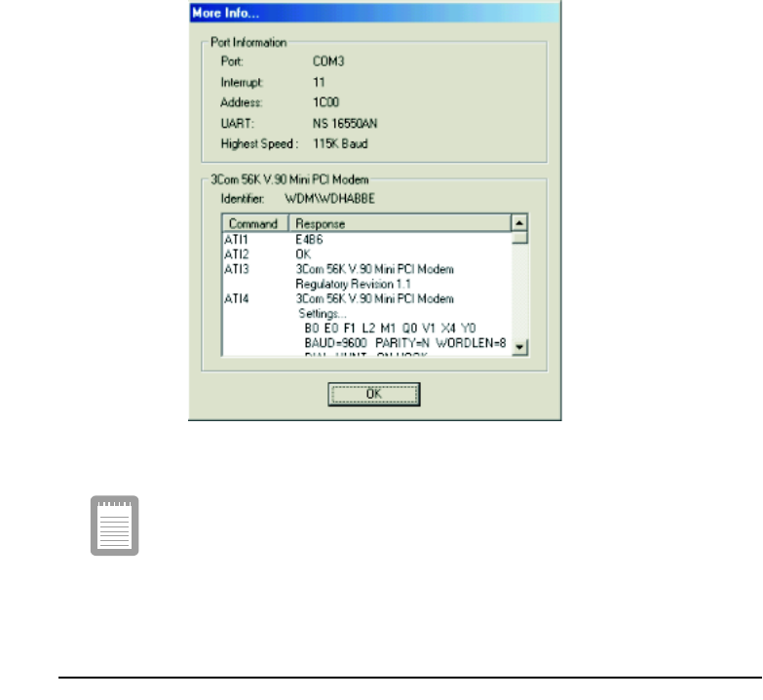763x700 pixels.
Task: Click the WDM\WDHABBE identifier text
Action: 329,199
